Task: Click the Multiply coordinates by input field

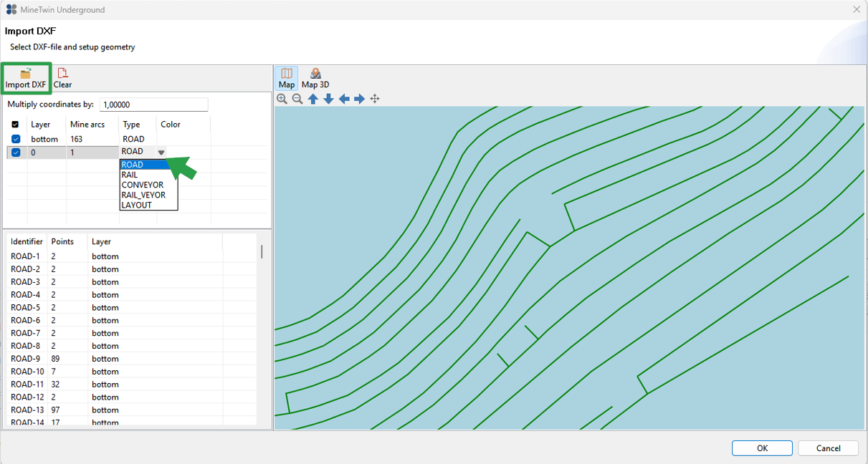Action: [x=154, y=105]
